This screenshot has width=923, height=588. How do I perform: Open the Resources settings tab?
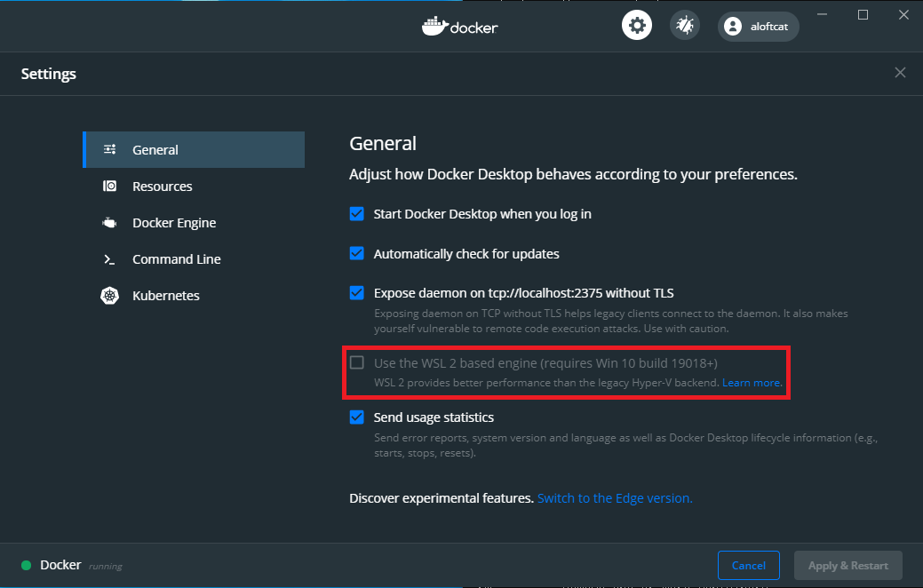click(194, 186)
